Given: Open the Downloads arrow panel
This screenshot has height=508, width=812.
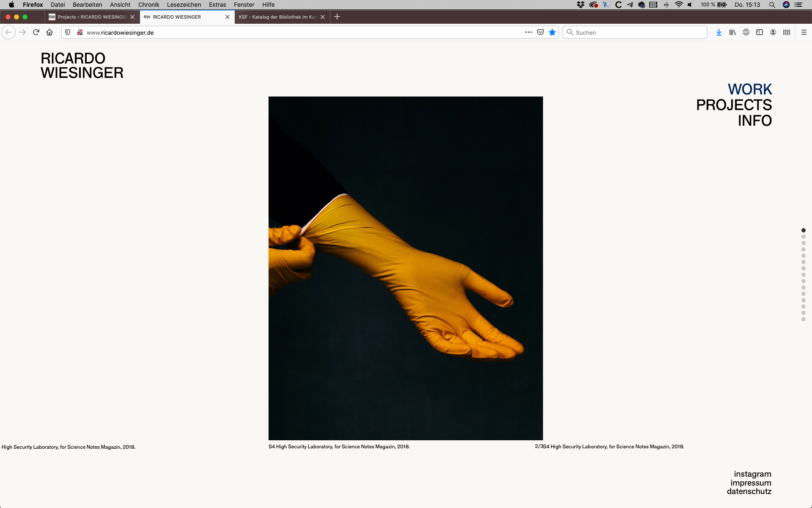Looking at the screenshot, I should point(719,32).
